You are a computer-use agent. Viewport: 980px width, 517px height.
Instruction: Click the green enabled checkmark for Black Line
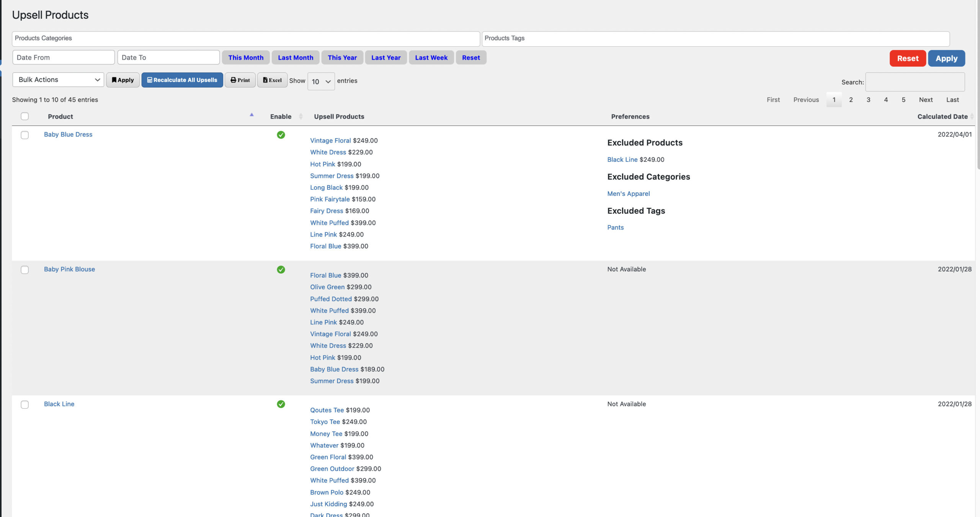[281, 404]
